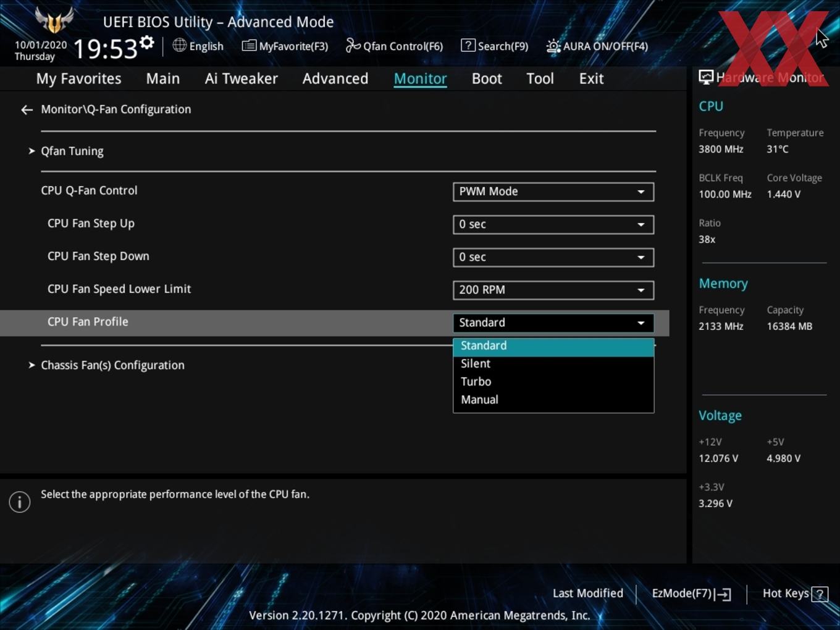Click Memory Frequency 2133 MHz
This screenshot has height=630, width=840.
click(x=721, y=326)
